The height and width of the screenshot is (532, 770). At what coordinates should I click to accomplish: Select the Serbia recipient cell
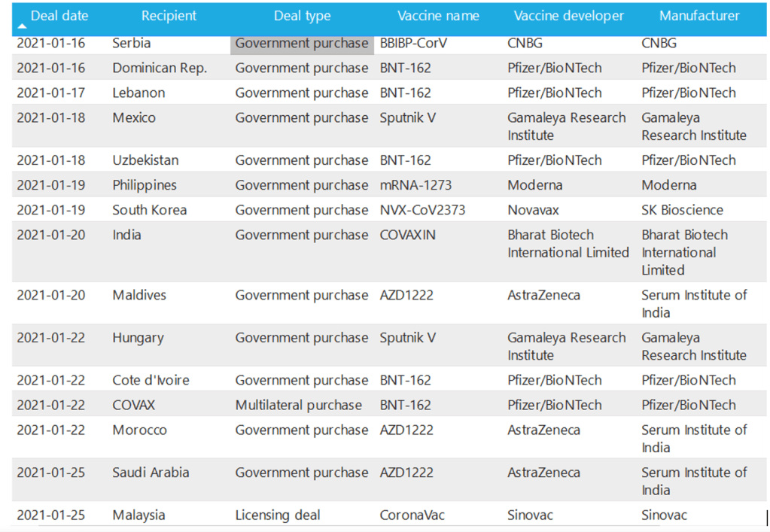tap(132, 44)
